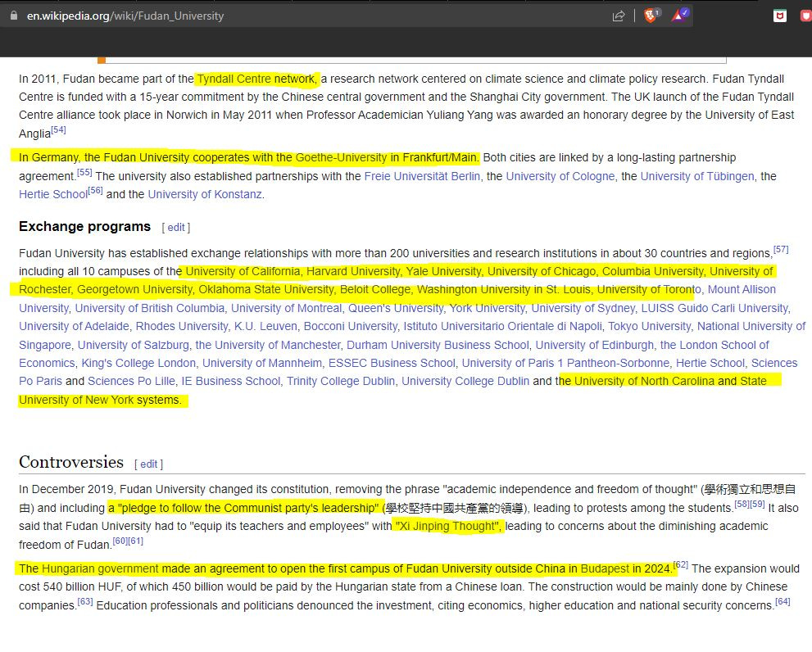This screenshot has width=812, height=652.
Task: Open University of Toronto link
Action: (649, 289)
